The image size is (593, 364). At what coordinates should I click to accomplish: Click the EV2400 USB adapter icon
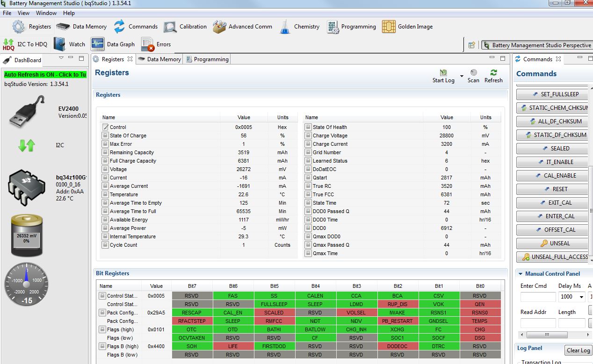coord(27,112)
